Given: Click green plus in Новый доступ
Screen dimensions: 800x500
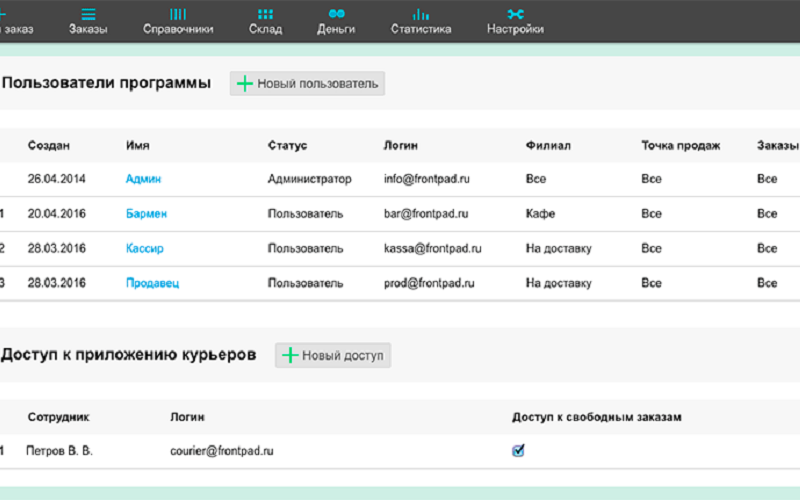Looking at the screenshot, I should [x=290, y=355].
